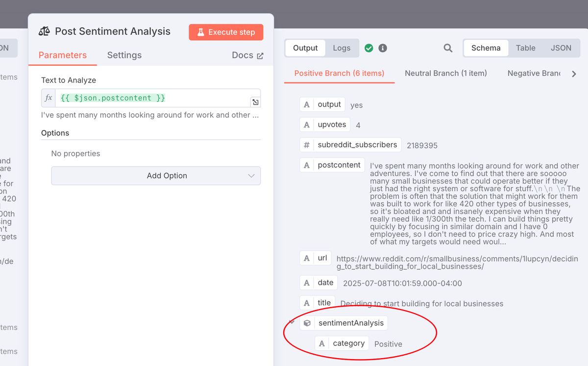Image resolution: width=588 pixels, height=366 pixels.
Task: Click the Execute step button
Action: [x=226, y=32]
